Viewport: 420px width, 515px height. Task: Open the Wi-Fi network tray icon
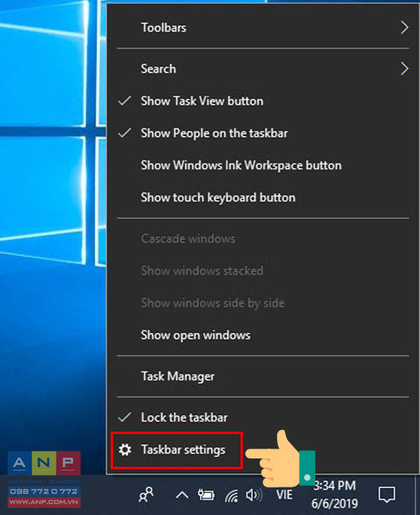pyautogui.click(x=231, y=495)
